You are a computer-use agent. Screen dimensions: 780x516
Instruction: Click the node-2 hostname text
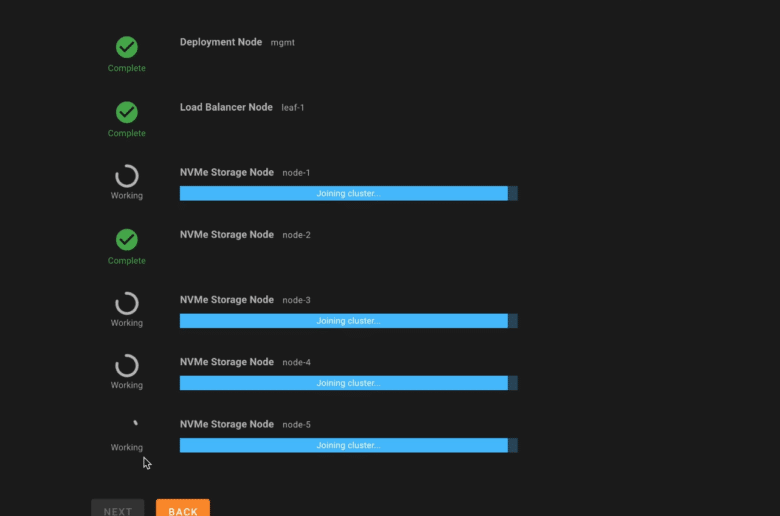[x=296, y=235]
